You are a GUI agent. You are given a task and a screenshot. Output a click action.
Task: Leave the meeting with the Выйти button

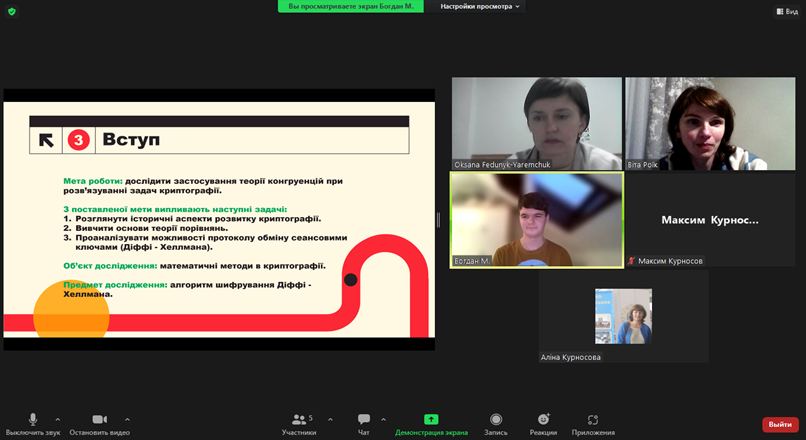click(x=780, y=424)
